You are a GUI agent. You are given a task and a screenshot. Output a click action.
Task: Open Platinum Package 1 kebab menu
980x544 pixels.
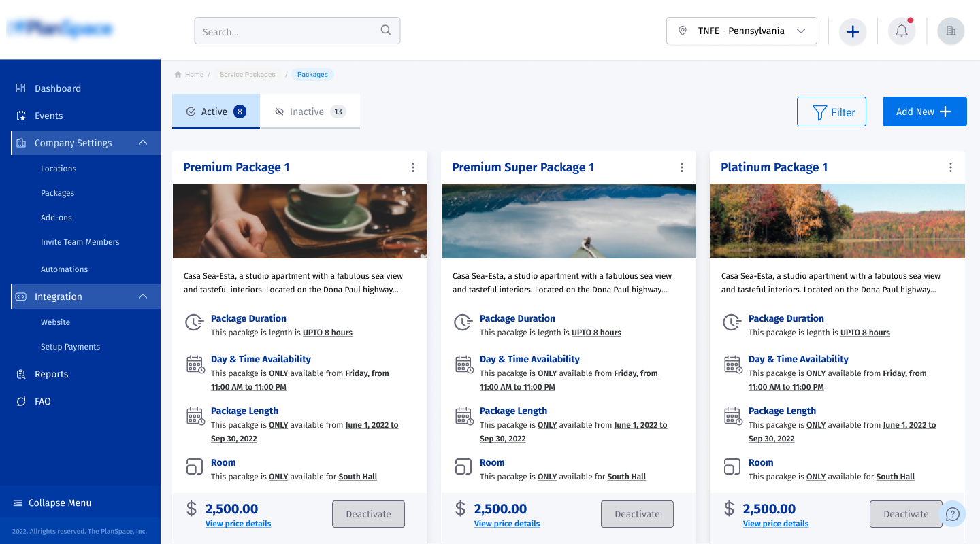click(951, 167)
